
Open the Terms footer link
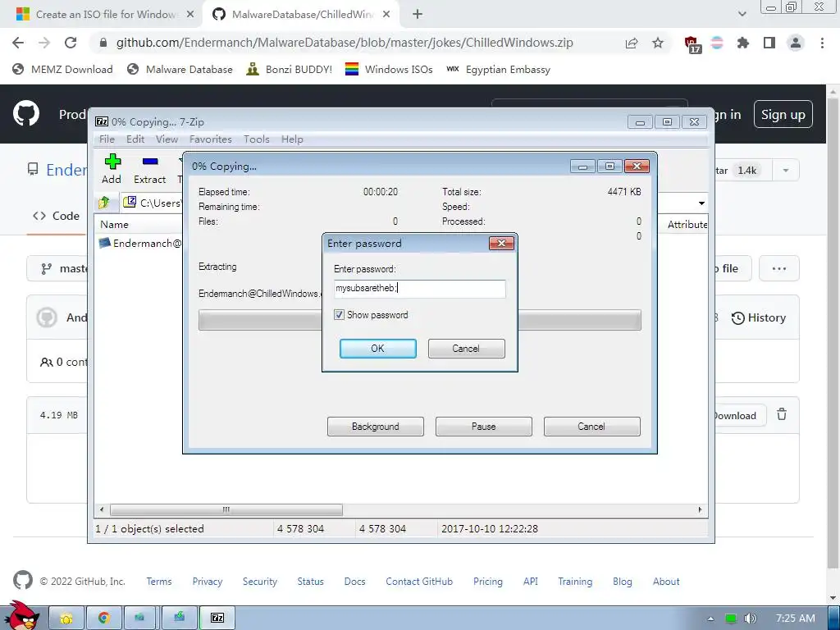[159, 582]
